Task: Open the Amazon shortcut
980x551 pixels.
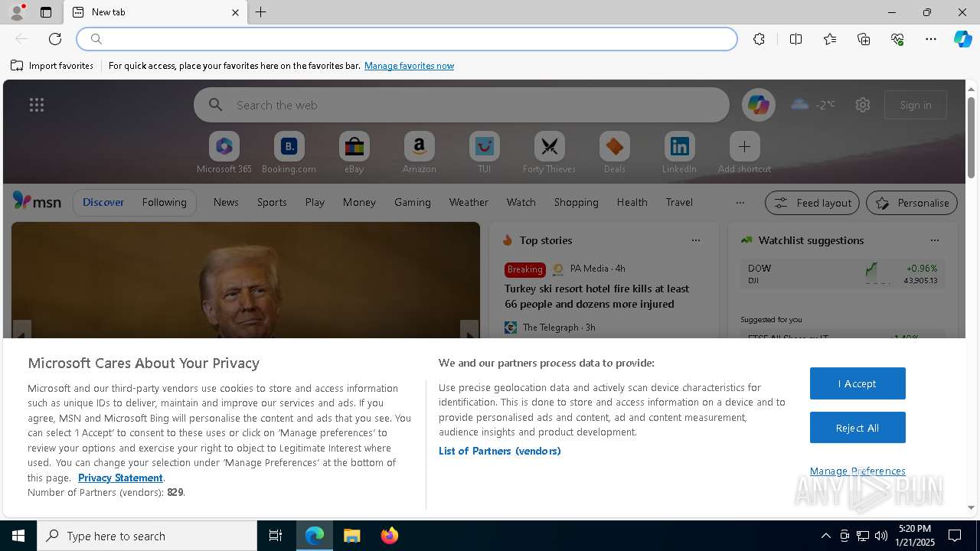Action: (419, 152)
